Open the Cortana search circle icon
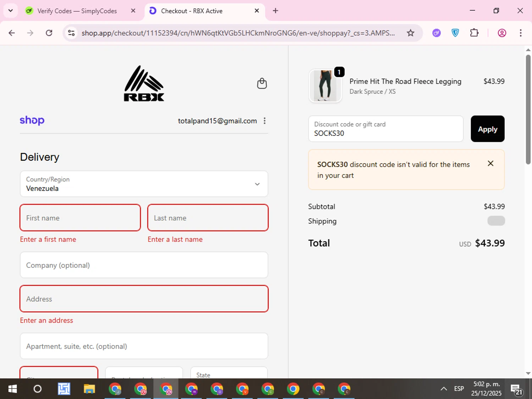This screenshot has width=532, height=399. click(x=37, y=389)
